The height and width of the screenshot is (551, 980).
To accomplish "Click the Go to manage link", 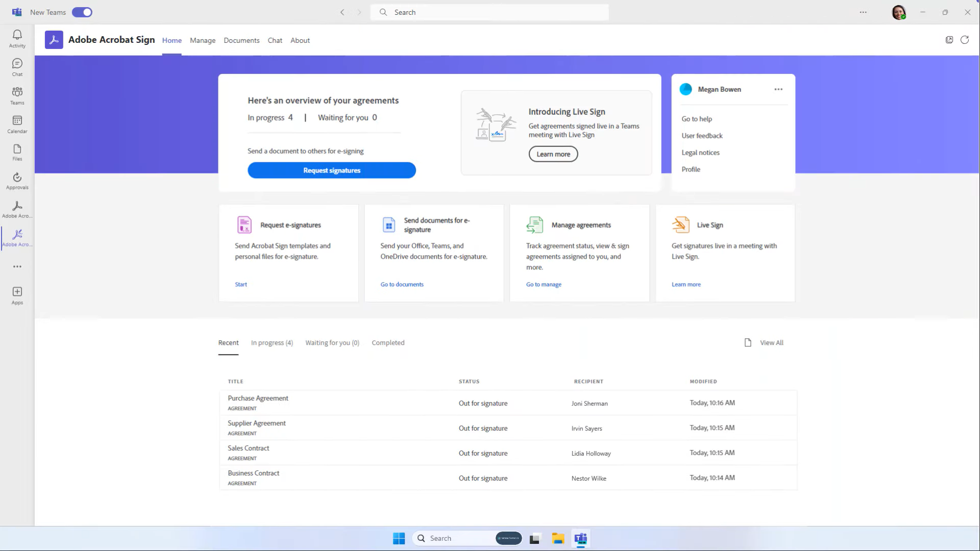I will coord(544,285).
